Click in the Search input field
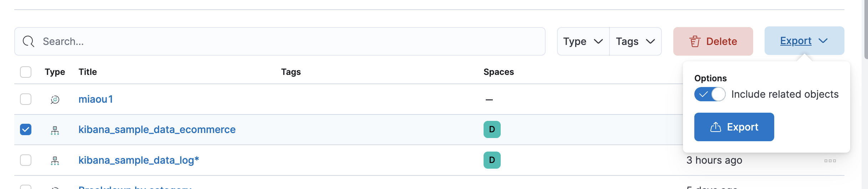Image resolution: width=868 pixels, height=189 pixels. 285,41
